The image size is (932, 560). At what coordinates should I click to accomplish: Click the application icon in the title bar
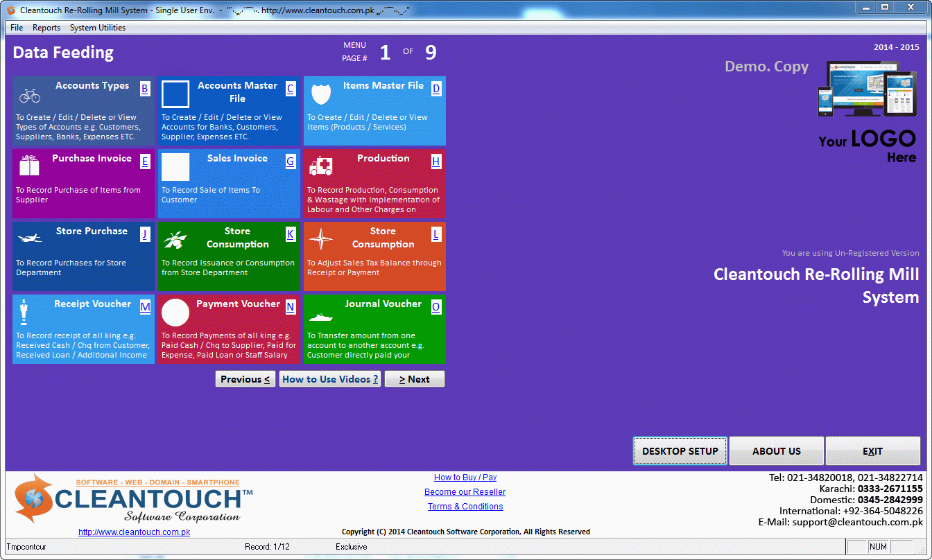(x=10, y=10)
